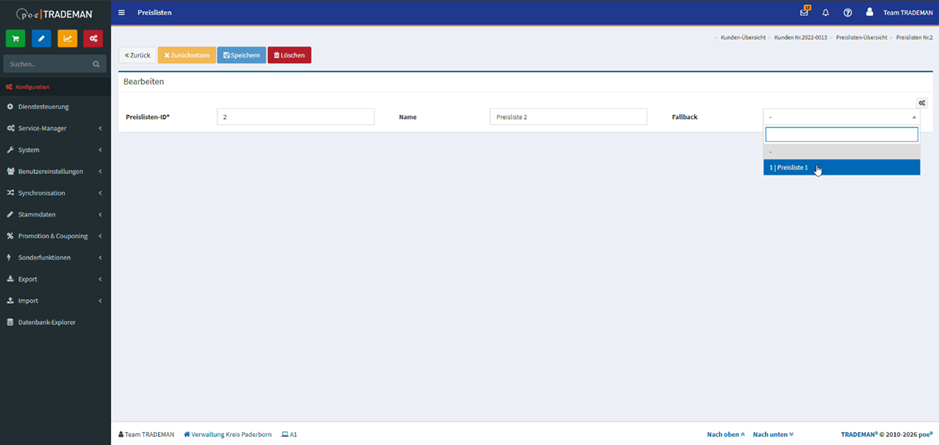The width and height of the screenshot is (939, 445).
Task: Expand the Promotion & Couponing menu
Action: [x=55, y=236]
